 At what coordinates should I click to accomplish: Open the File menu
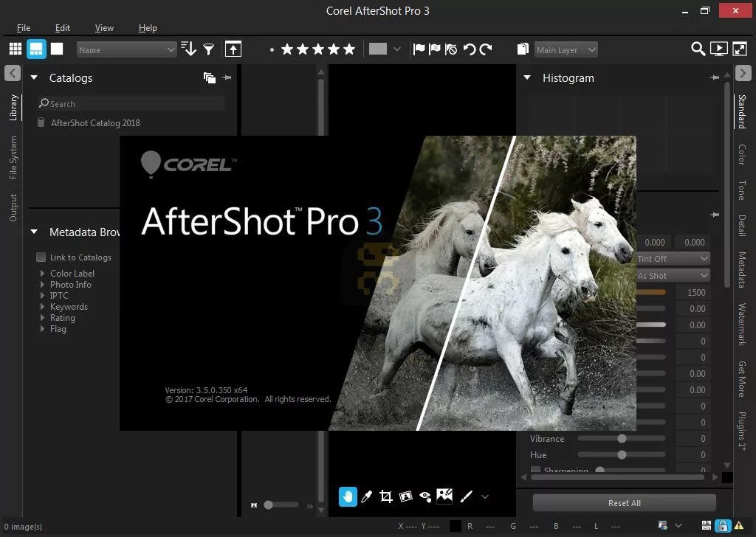(24, 28)
